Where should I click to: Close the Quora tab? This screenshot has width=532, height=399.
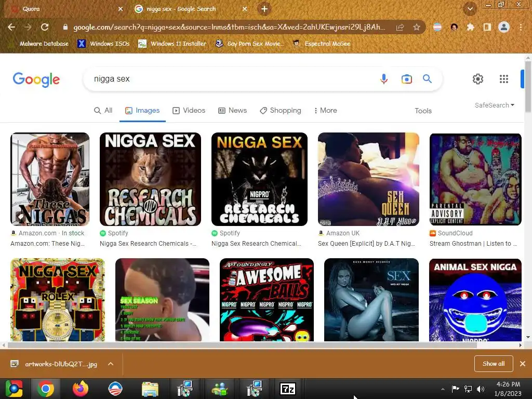121,9
